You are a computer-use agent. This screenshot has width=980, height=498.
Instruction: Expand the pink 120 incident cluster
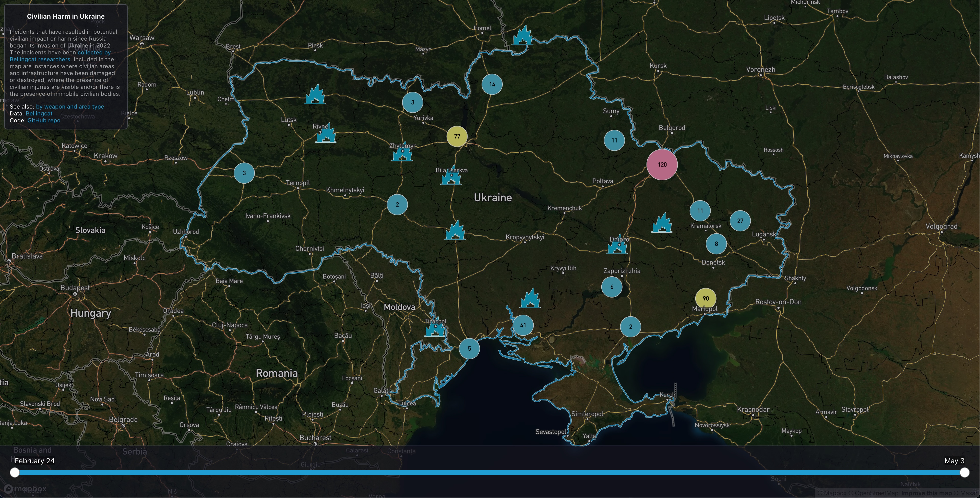pos(662,164)
